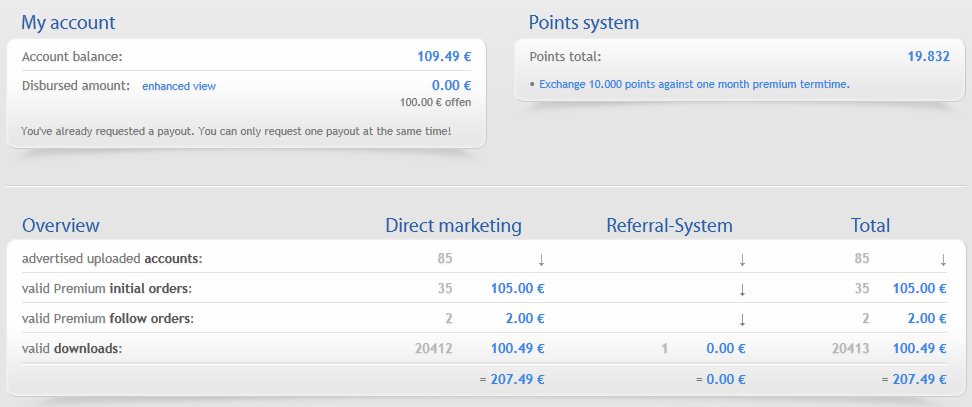Screen dimensions: 972x407
Task: Click the 100.00 € offen text
Action: (435, 102)
